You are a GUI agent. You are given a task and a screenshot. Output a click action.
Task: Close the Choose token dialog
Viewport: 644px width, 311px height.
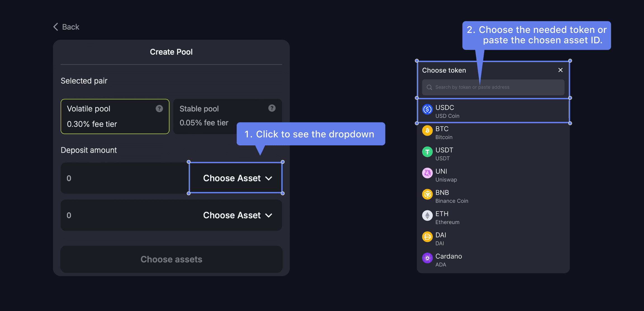pyautogui.click(x=560, y=70)
